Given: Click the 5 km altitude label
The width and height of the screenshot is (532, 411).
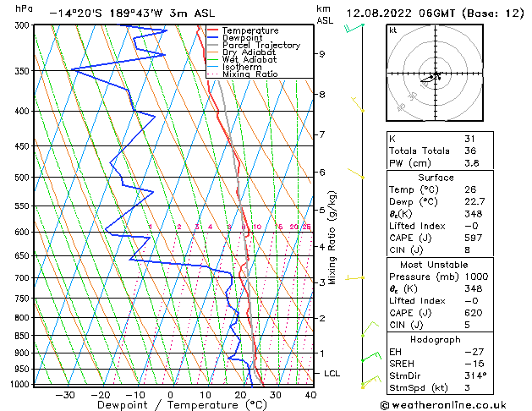Looking at the screenshot, I should point(322,210).
